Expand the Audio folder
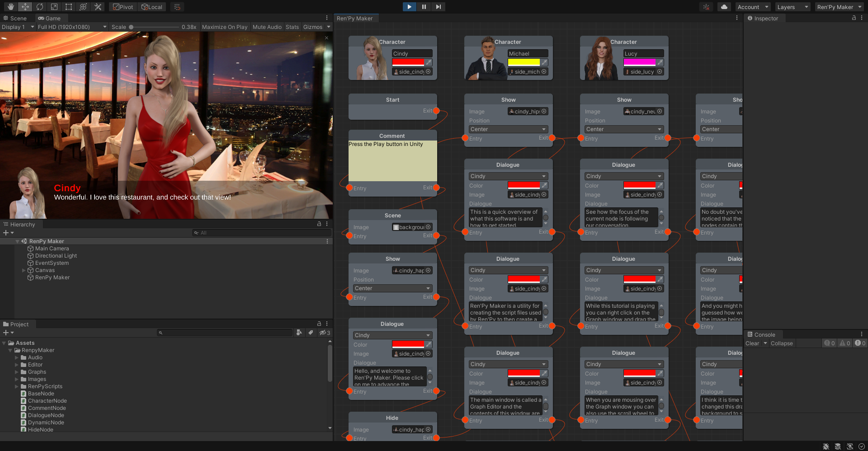868x451 pixels. (x=17, y=357)
